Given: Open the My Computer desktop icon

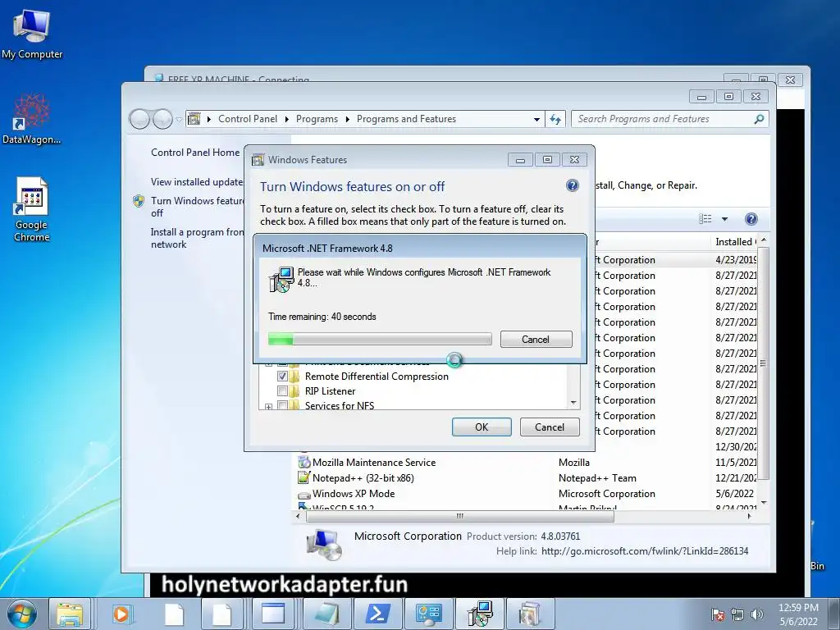Looking at the screenshot, I should [x=32, y=34].
